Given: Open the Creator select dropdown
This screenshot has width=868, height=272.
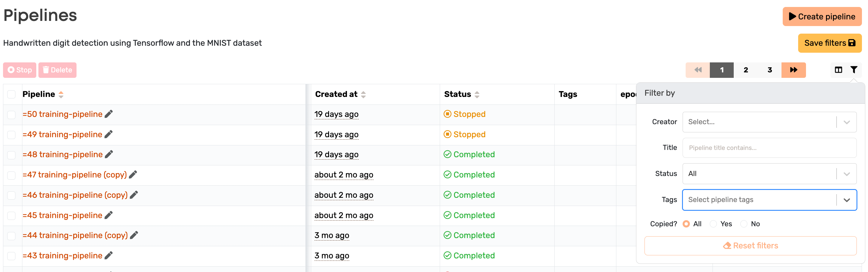Looking at the screenshot, I should [x=770, y=122].
